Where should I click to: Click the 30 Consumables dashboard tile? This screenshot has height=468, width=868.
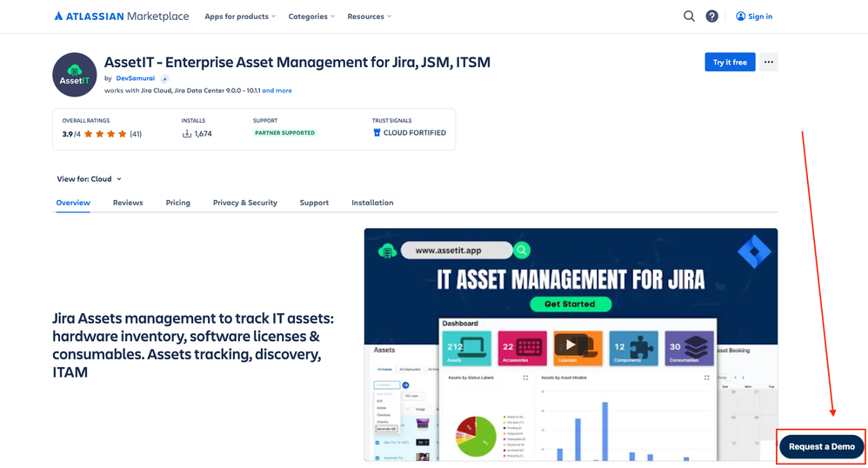pyautogui.click(x=689, y=348)
